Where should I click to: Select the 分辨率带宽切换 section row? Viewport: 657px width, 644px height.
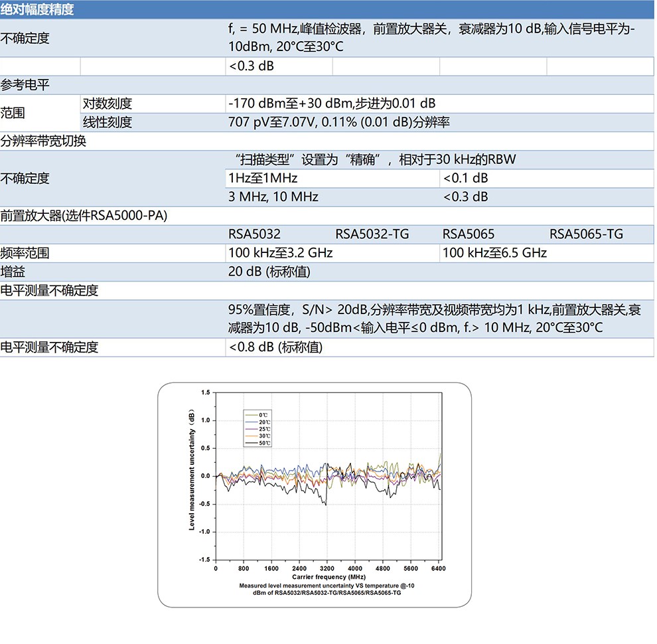click(43, 141)
